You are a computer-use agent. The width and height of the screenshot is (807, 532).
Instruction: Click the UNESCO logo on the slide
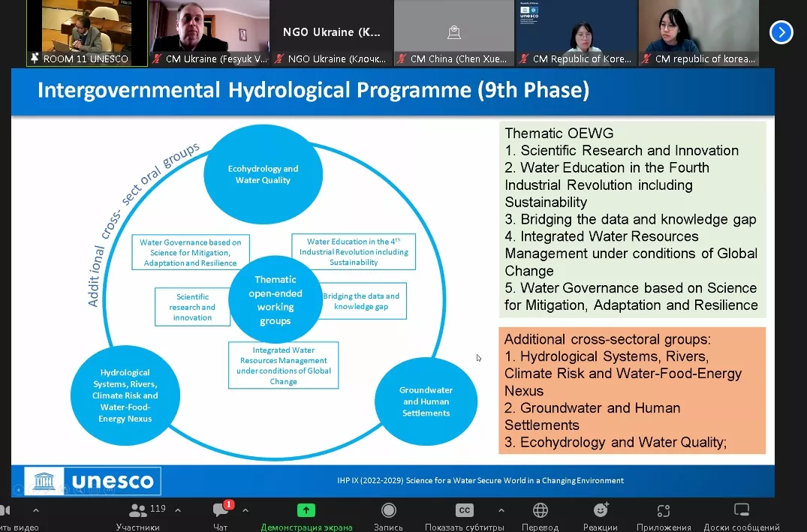[x=93, y=481]
